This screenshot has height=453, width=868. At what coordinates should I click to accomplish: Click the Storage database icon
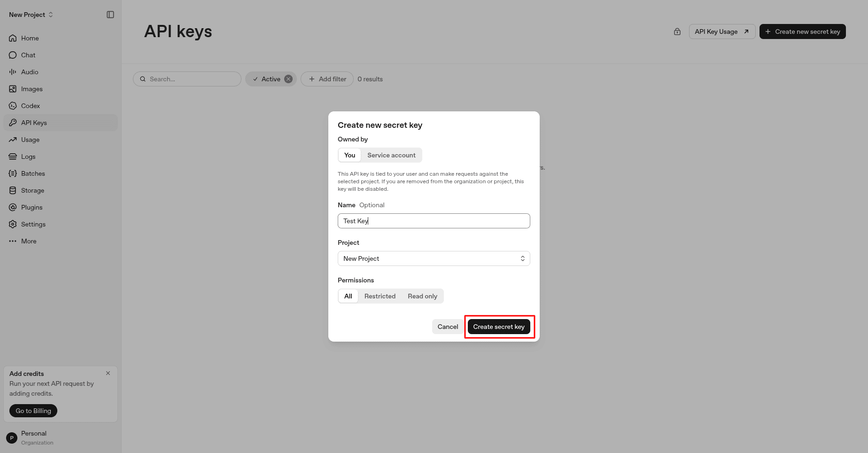[x=13, y=190]
